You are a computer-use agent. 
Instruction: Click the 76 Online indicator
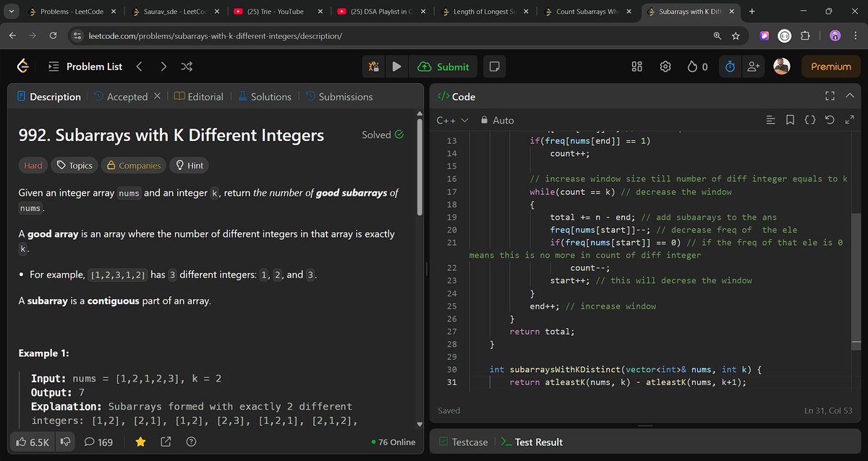(x=393, y=441)
